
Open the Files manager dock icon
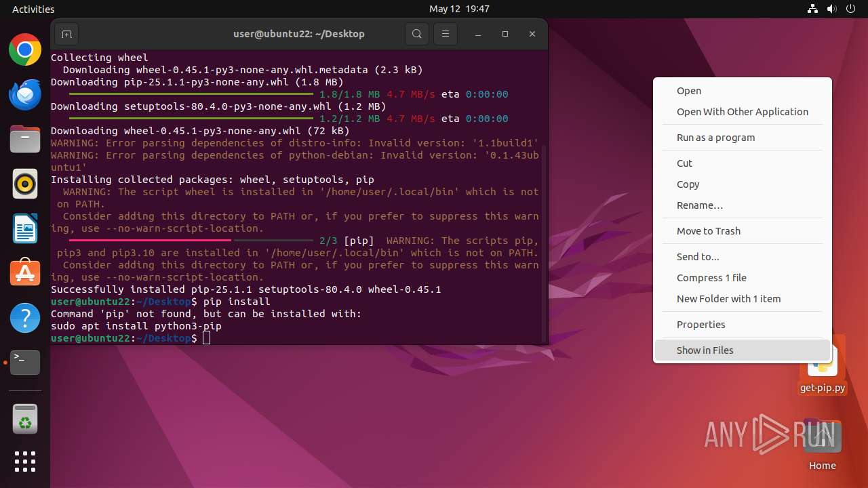click(25, 139)
